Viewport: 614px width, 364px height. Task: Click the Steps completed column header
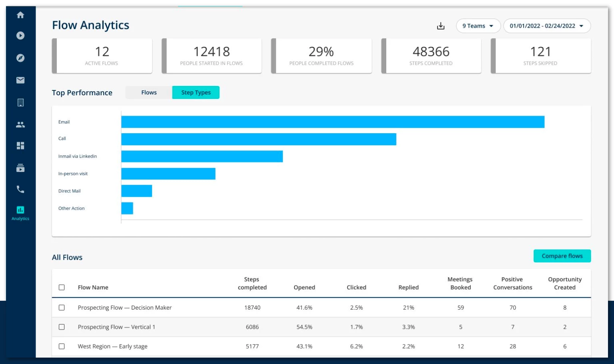[252, 283]
